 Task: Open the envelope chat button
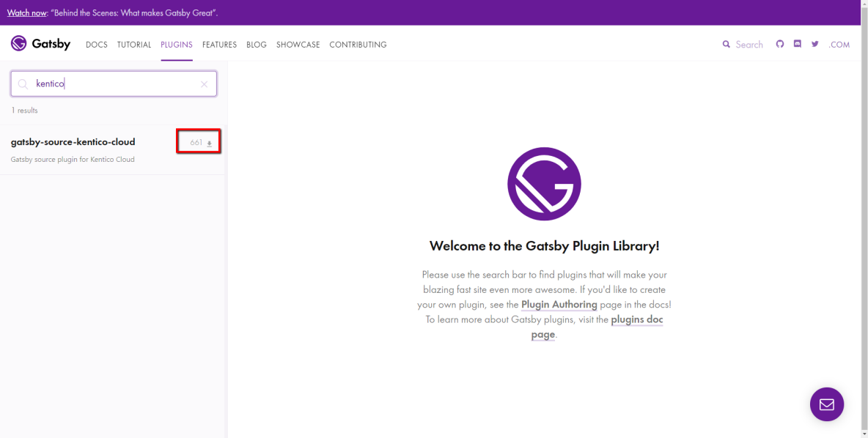click(826, 404)
